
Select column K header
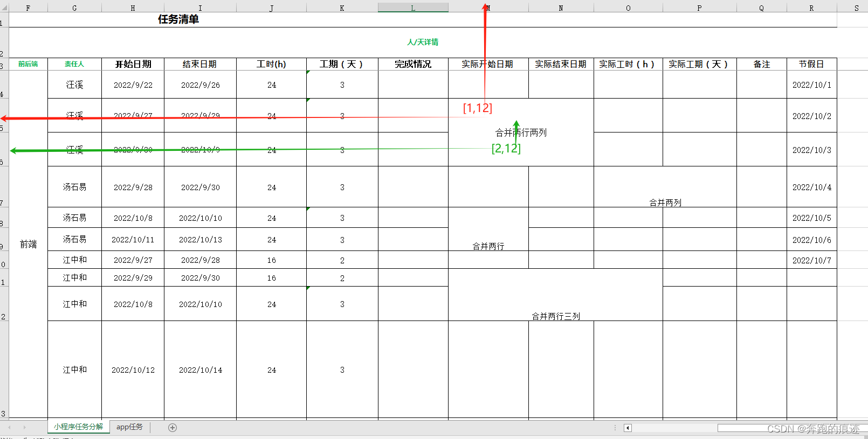click(342, 8)
